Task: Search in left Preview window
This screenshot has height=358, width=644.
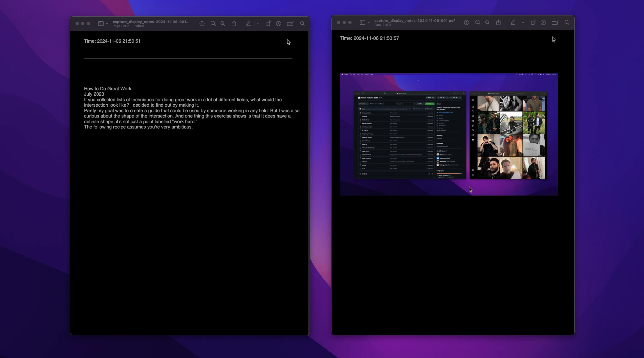Action: point(302,24)
